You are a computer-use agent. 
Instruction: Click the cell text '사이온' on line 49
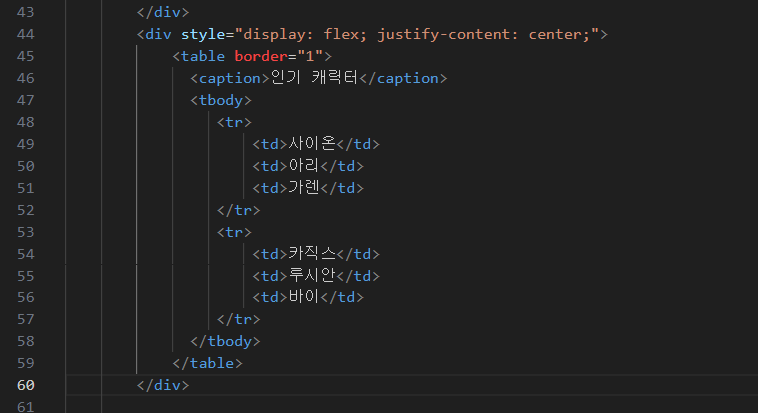point(312,144)
